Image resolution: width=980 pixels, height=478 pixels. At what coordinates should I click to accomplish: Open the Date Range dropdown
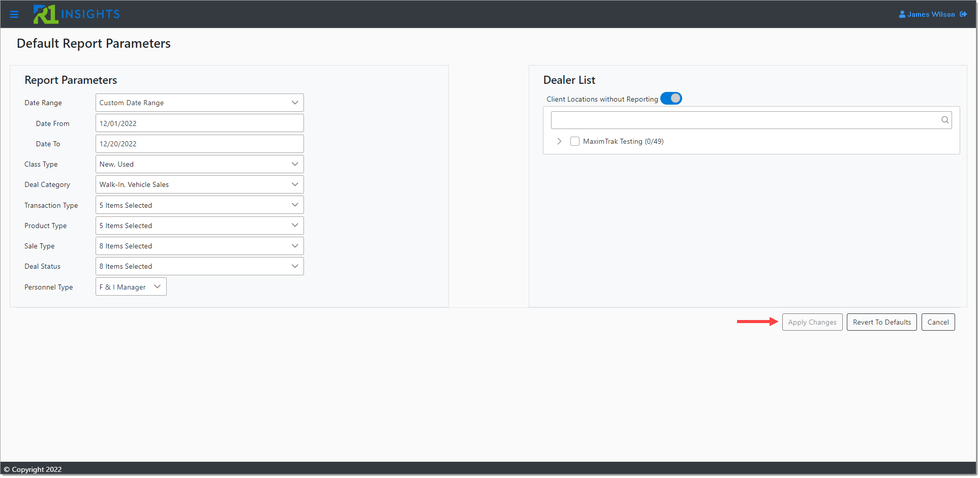200,103
